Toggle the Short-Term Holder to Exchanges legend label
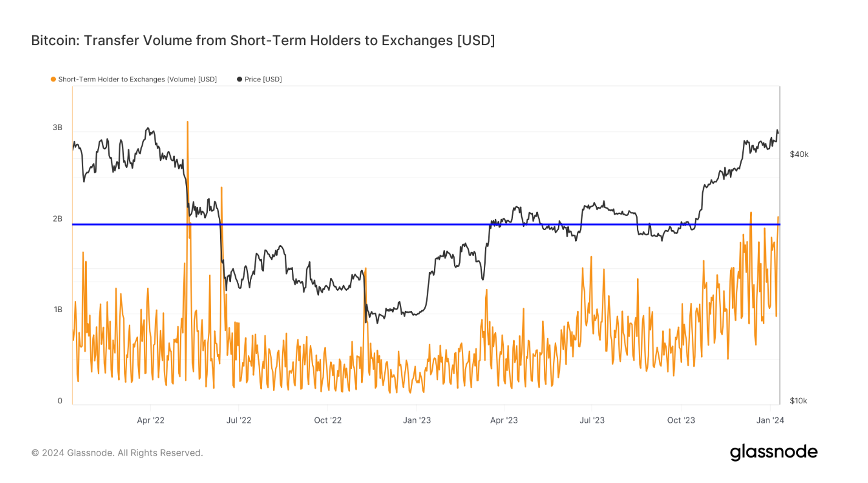 [x=137, y=79]
